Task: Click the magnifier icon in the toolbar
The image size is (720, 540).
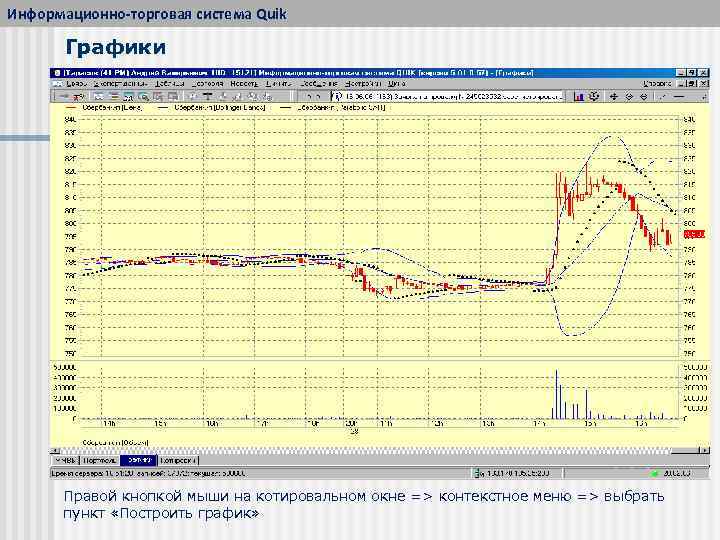Action: (144, 96)
